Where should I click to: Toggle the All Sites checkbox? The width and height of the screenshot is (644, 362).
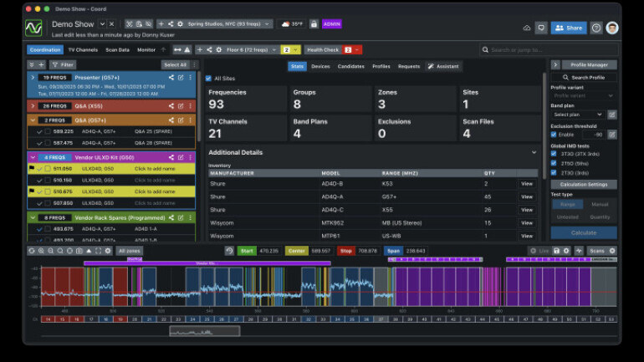(x=209, y=78)
